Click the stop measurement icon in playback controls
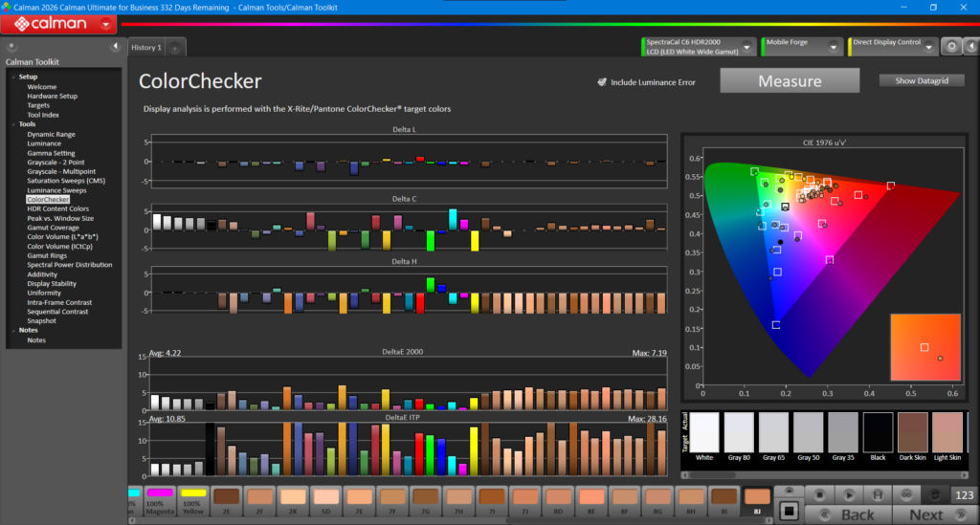The width and height of the screenshot is (980, 525). (819, 495)
